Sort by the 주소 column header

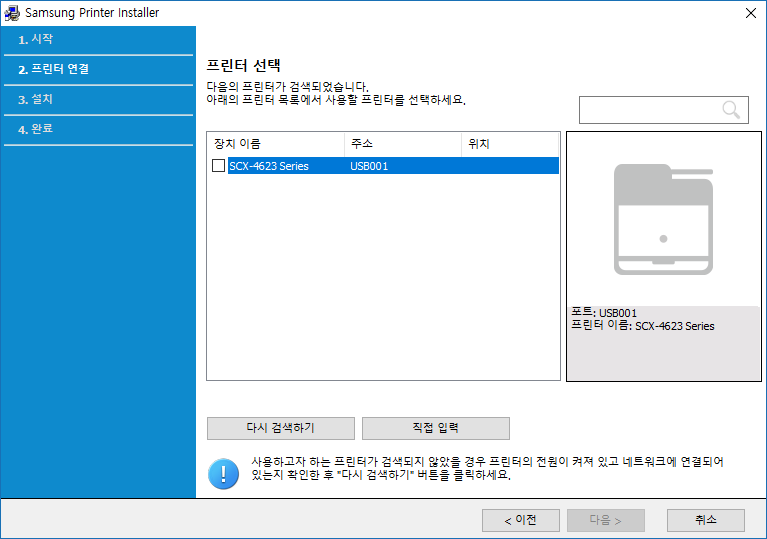pos(403,144)
